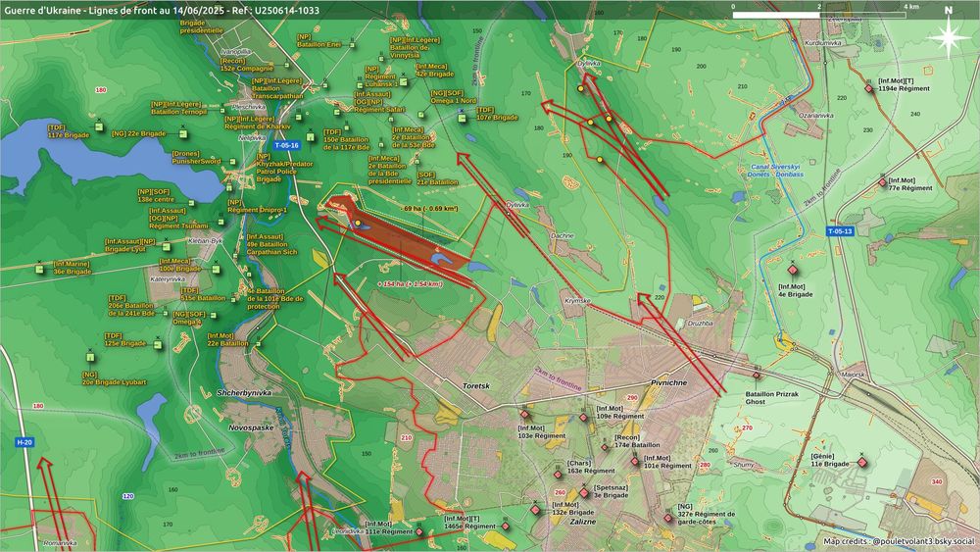Select the 109e Régiment unit marker
Image resolution: width=980 pixels, height=552 pixels.
[583, 417]
